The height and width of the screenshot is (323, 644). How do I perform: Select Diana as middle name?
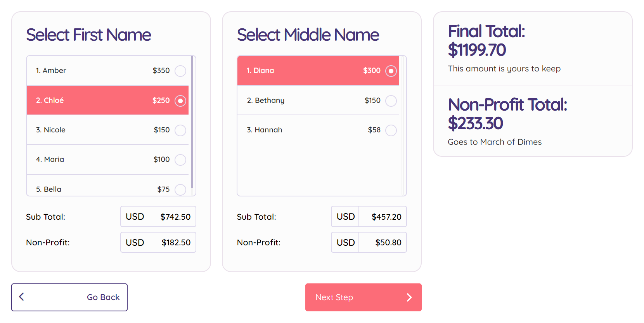click(x=318, y=70)
